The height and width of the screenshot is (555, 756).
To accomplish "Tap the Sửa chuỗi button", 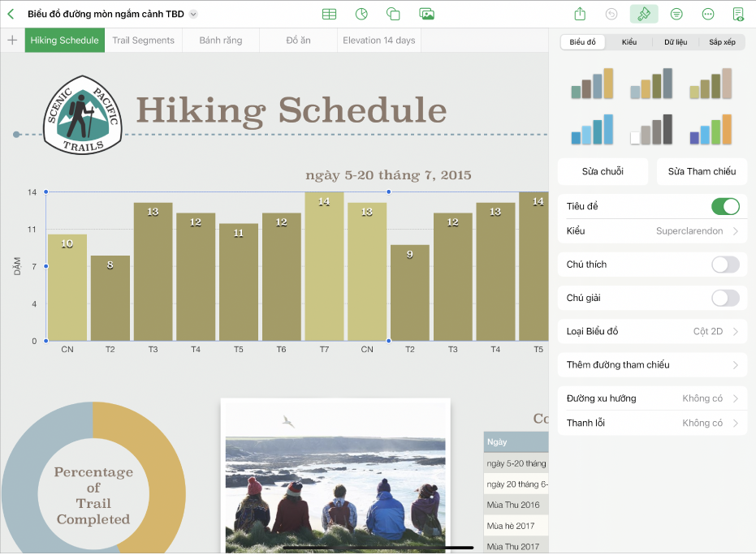I will coord(603,171).
